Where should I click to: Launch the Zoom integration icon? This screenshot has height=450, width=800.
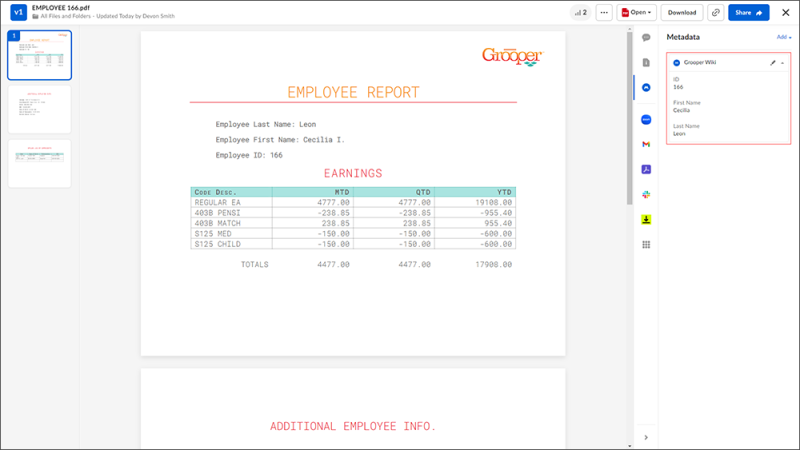tap(646, 119)
